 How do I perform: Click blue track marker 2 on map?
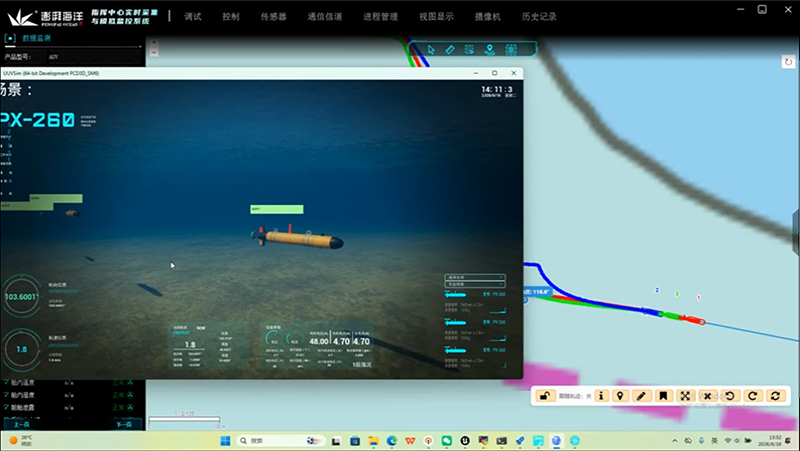657,290
